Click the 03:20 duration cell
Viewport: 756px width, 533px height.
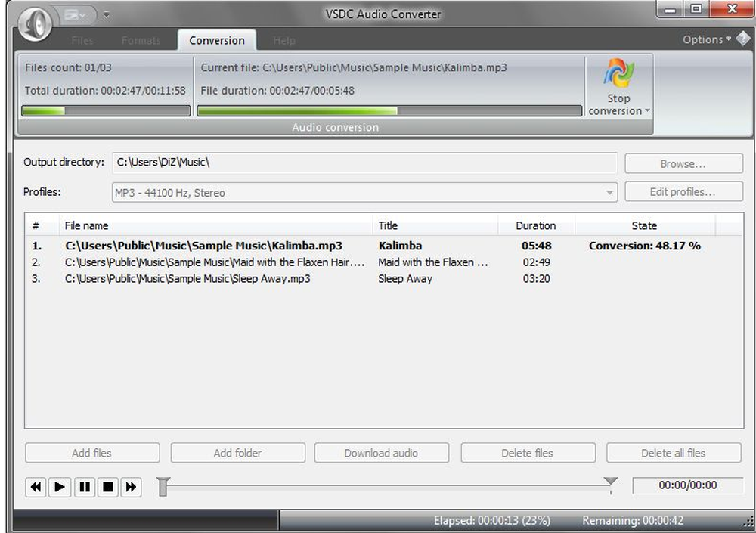click(x=536, y=279)
